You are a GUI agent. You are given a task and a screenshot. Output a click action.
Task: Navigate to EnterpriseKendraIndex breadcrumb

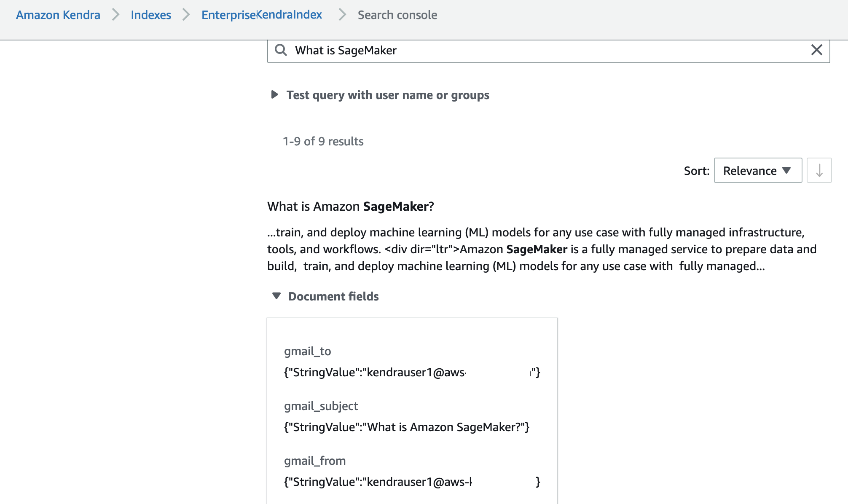point(261,15)
